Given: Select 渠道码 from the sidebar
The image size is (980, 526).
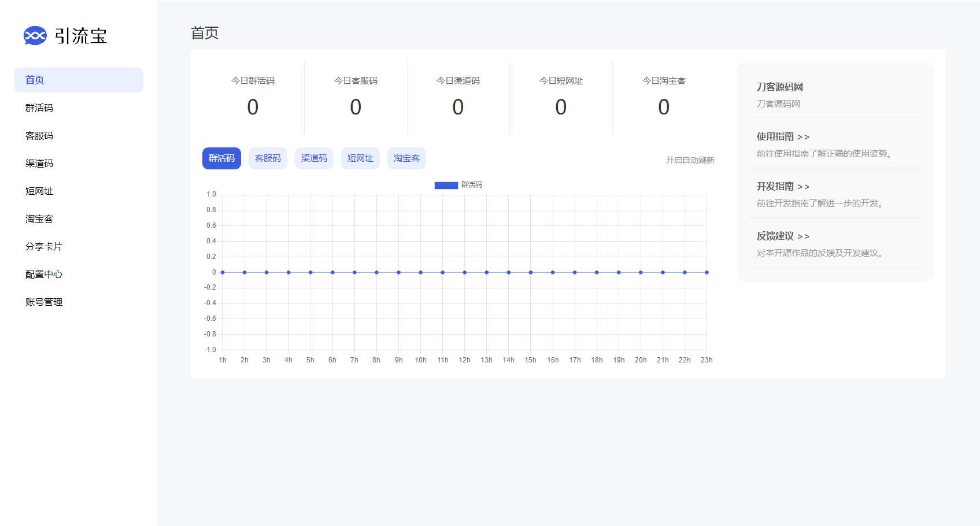Looking at the screenshot, I should point(39,164).
